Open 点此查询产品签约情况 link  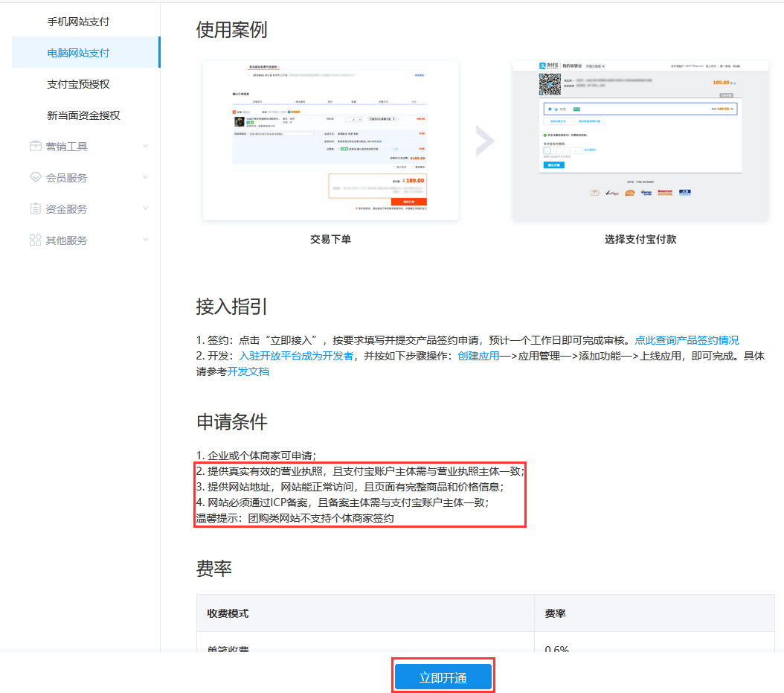687,340
